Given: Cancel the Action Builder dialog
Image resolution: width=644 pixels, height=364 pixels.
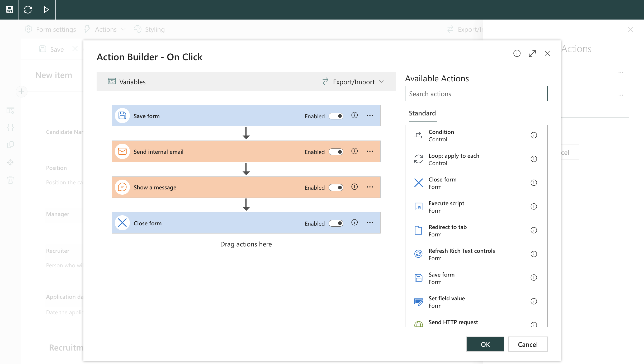Looking at the screenshot, I should 528,344.
